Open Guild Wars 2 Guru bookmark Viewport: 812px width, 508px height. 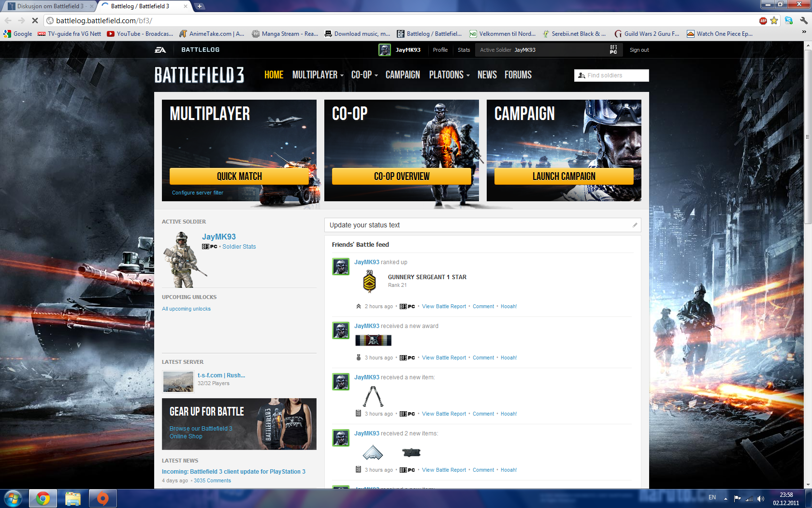click(647, 34)
